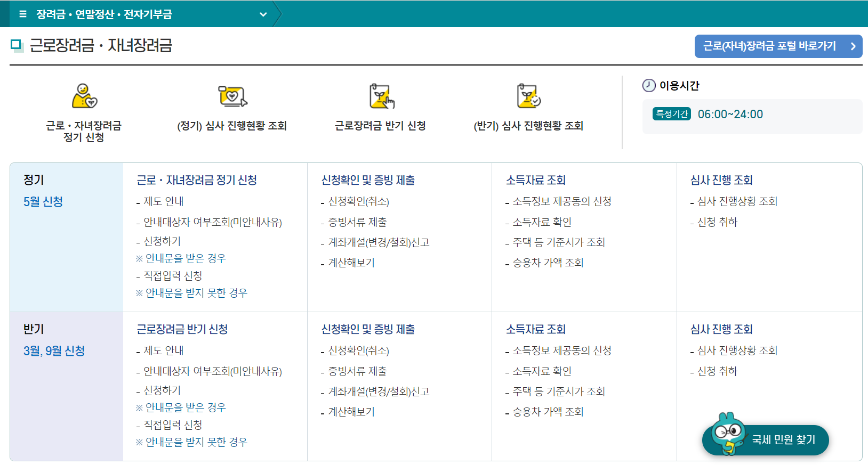Click 안내문을 받은 경우 note in 정기 section
The width and height of the screenshot is (868, 465).
tap(181, 258)
